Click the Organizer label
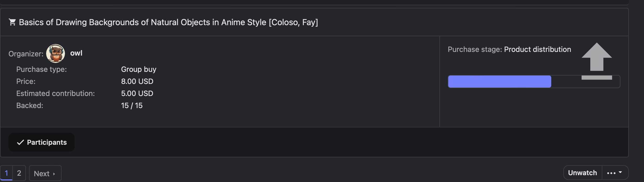The width and height of the screenshot is (644, 182). [x=26, y=54]
